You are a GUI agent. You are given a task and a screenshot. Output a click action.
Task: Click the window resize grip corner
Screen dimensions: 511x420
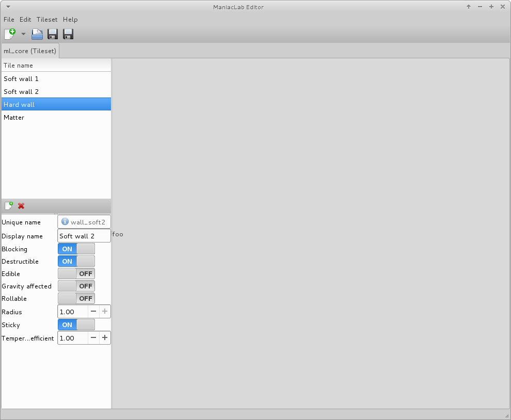(507, 416)
